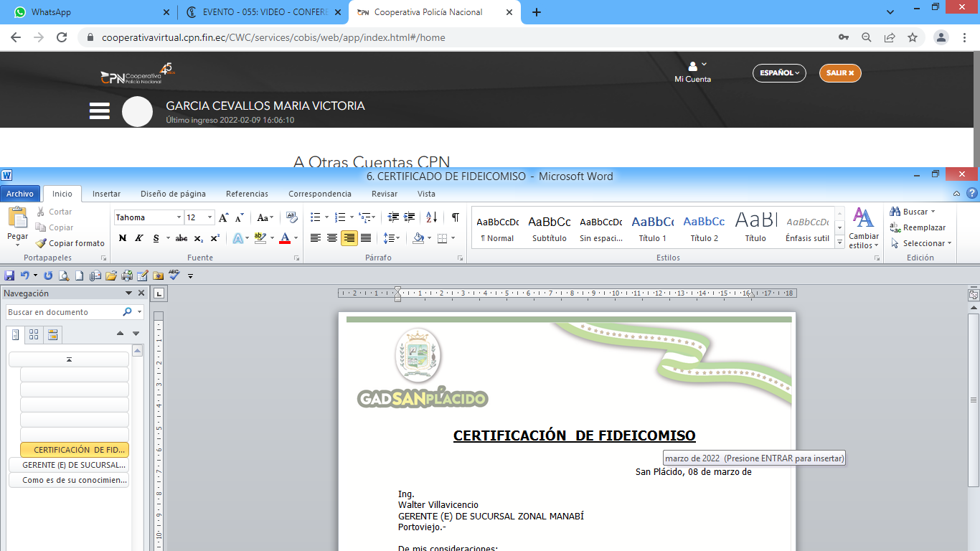This screenshot has width=980, height=551.
Task: Toggle right text alignment
Action: pyautogui.click(x=349, y=238)
